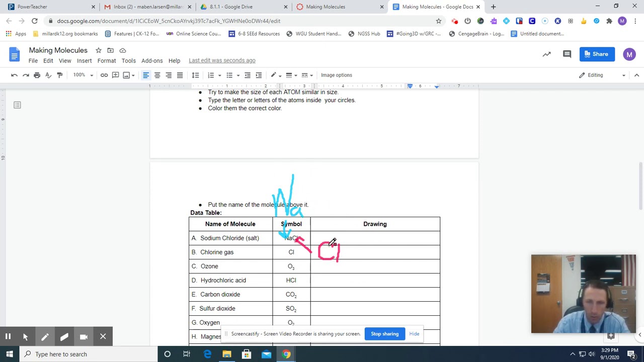Center align the text
This screenshot has height=362, width=644.
point(157,75)
